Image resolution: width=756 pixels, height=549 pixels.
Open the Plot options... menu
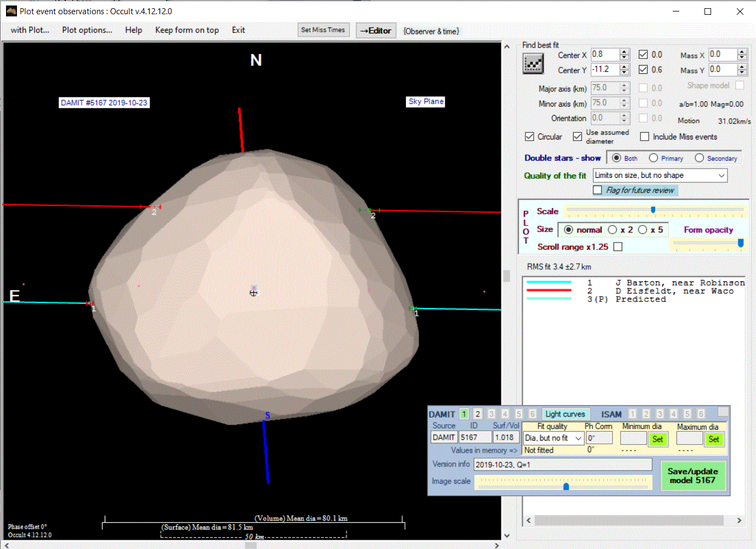[87, 30]
